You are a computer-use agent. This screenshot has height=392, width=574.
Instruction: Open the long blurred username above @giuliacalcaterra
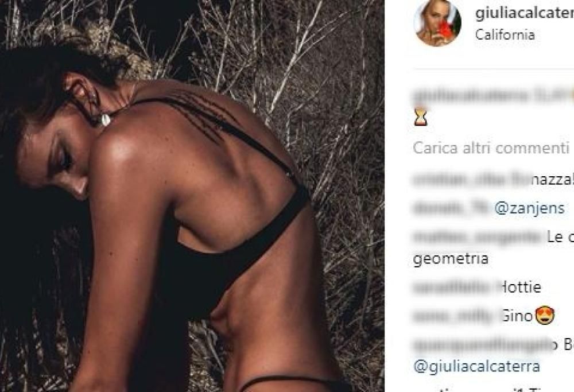483,344
